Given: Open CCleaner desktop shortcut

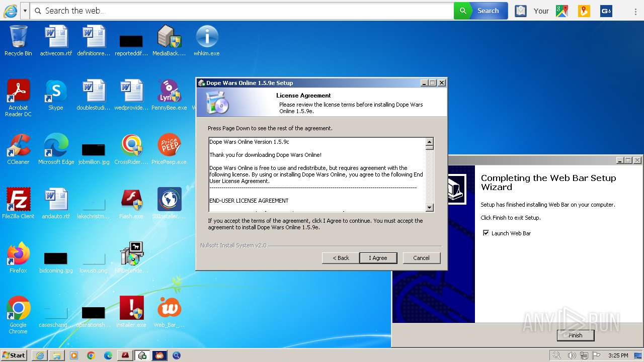Looking at the screenshot, I should tap(18, 145).
